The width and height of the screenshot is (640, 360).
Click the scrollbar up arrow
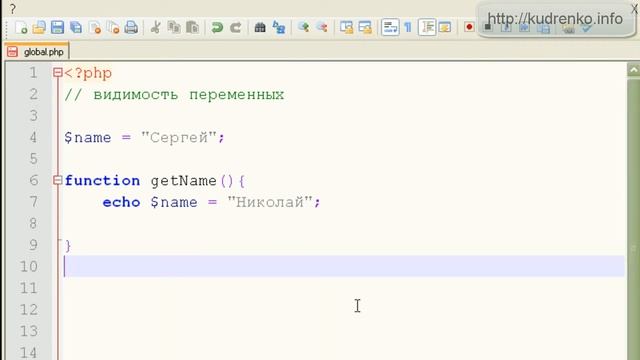(x=633, y=70)
